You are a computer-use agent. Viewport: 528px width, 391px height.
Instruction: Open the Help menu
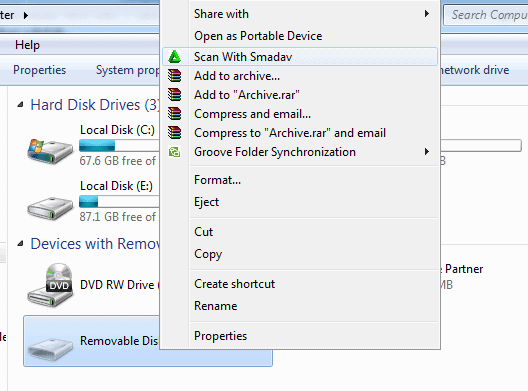click(x=27, y=45)
